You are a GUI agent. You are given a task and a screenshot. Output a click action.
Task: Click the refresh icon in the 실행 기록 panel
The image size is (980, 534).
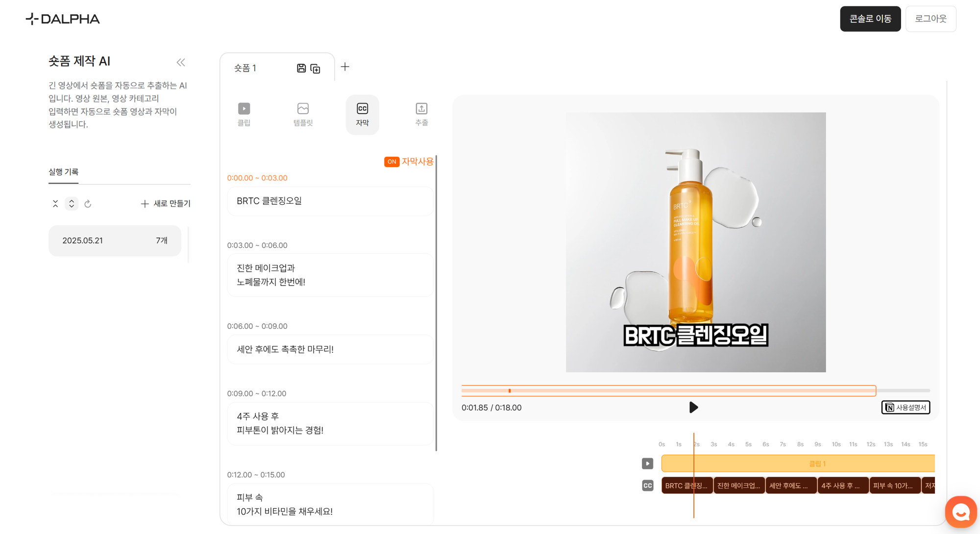click(88, 204)
